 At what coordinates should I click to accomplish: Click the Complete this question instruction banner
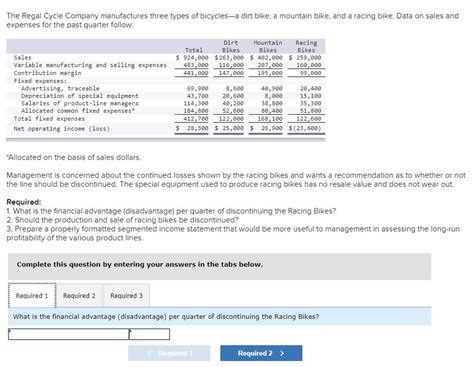[219, 266]
